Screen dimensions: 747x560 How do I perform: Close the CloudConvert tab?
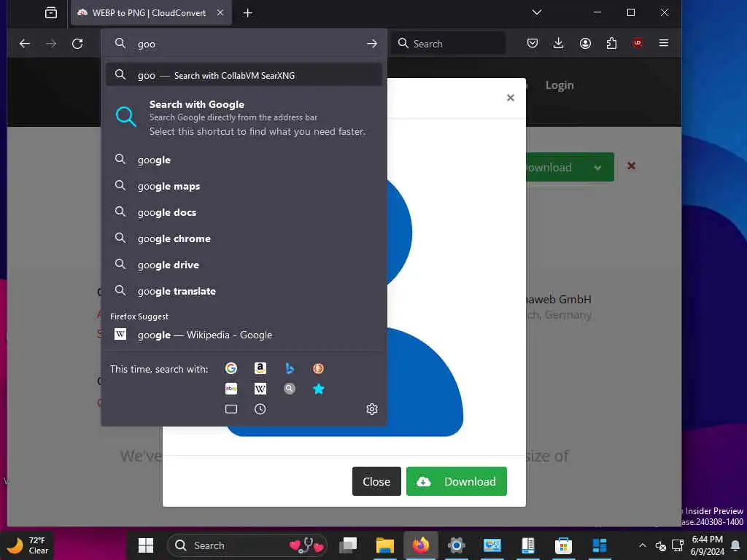(220, 13)
